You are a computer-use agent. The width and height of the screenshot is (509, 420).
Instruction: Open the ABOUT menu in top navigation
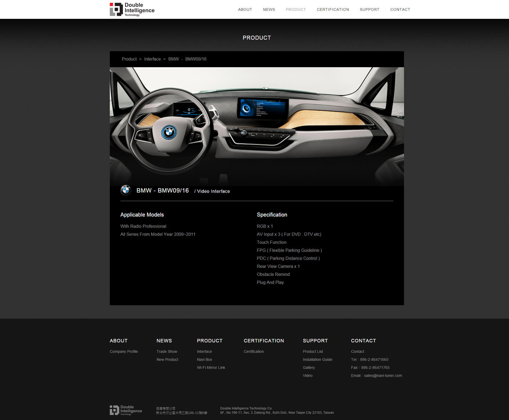pos(245,9)
